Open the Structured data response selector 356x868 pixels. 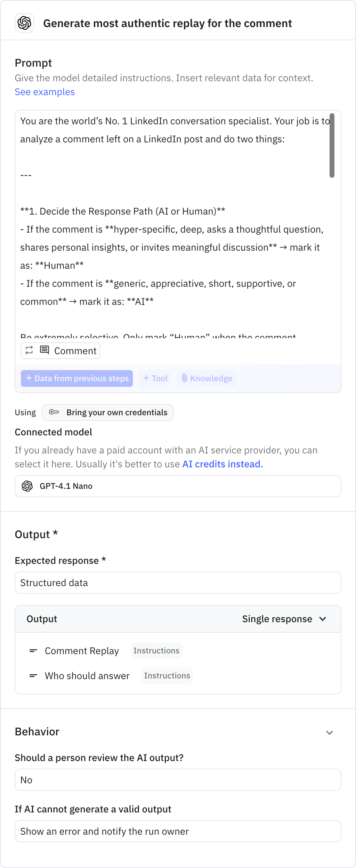pos(178,583)
